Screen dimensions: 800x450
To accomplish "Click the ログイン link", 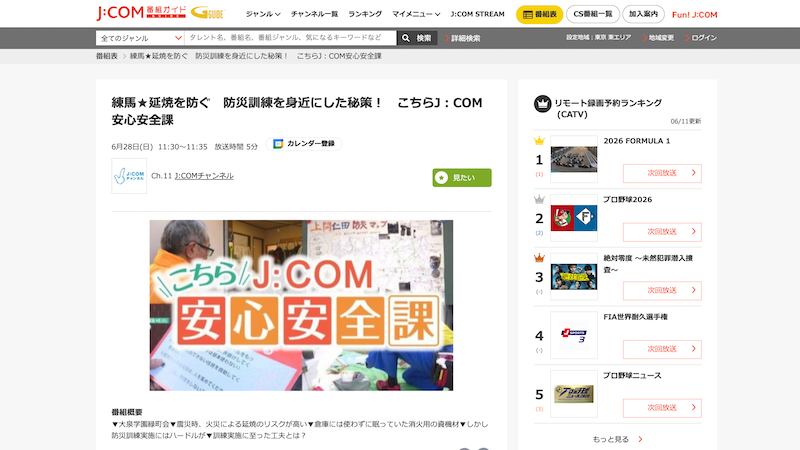I will [x=701, y=38].
